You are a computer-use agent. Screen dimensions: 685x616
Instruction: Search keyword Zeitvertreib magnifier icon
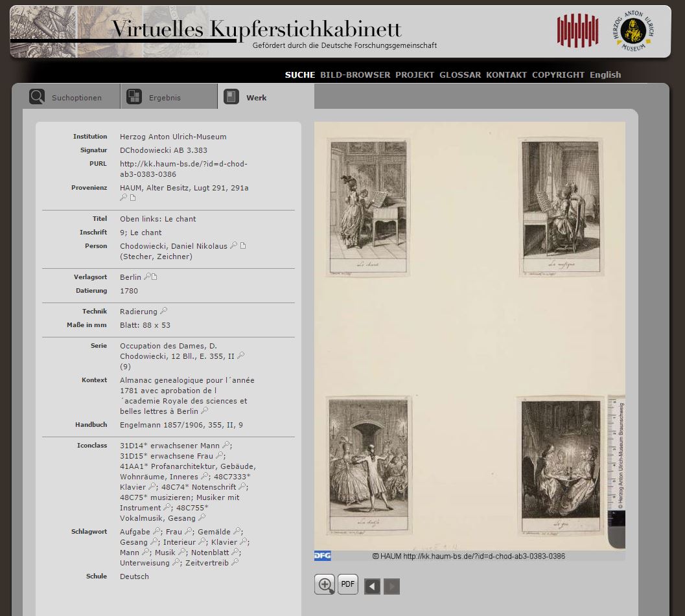[x=235, y=562]
